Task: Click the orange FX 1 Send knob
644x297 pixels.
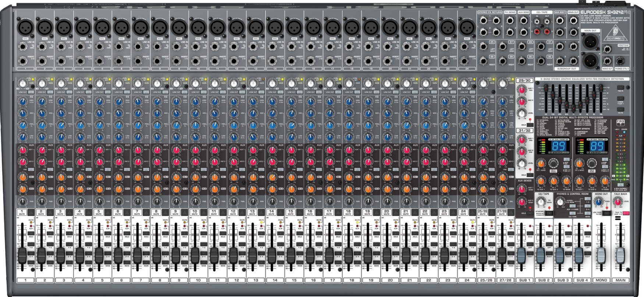Action: pyautogui.click(x=541, y=163)
